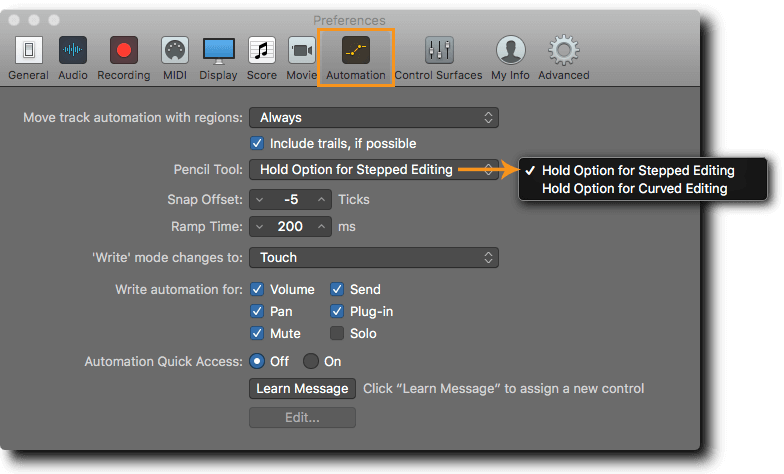The height and width of the screenshot is (474, 784).
Task: Select On for Automation Quick Access
Action: 311,361
